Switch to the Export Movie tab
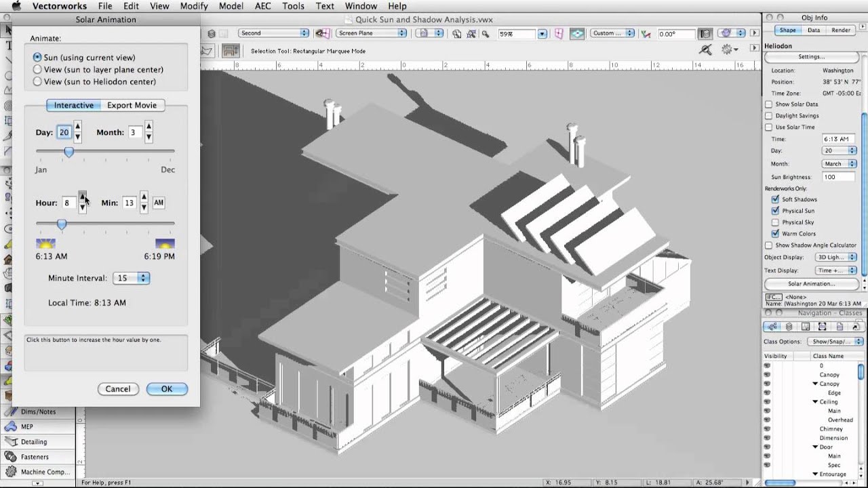The image size is (868, 488). click(x=132, y=105)
